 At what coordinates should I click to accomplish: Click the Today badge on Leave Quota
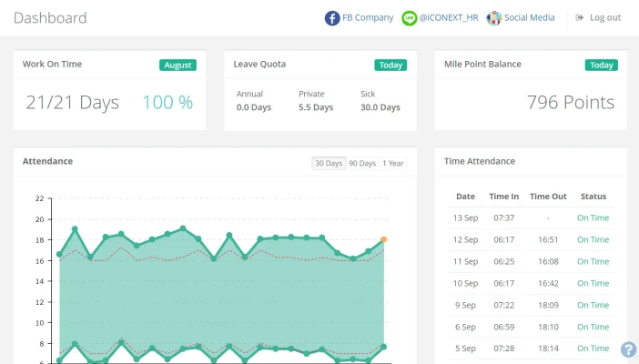point(390,65)
